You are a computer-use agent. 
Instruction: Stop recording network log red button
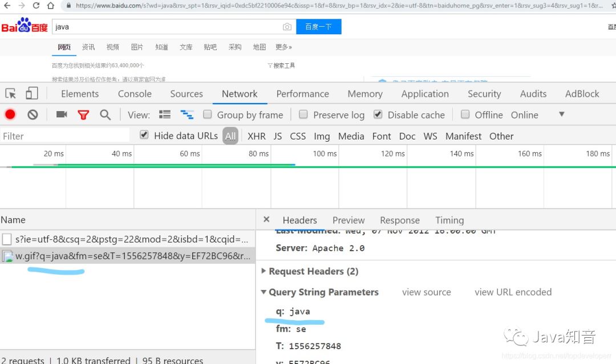point(10,114)
